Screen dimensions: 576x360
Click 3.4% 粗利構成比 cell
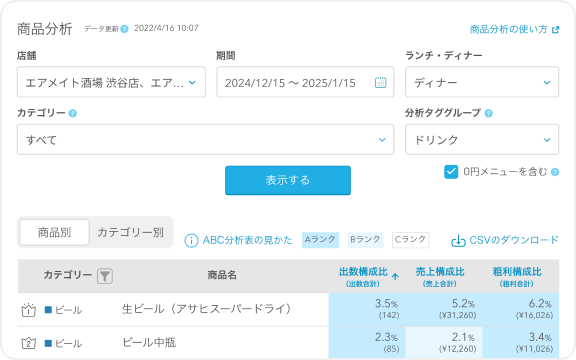521,342
